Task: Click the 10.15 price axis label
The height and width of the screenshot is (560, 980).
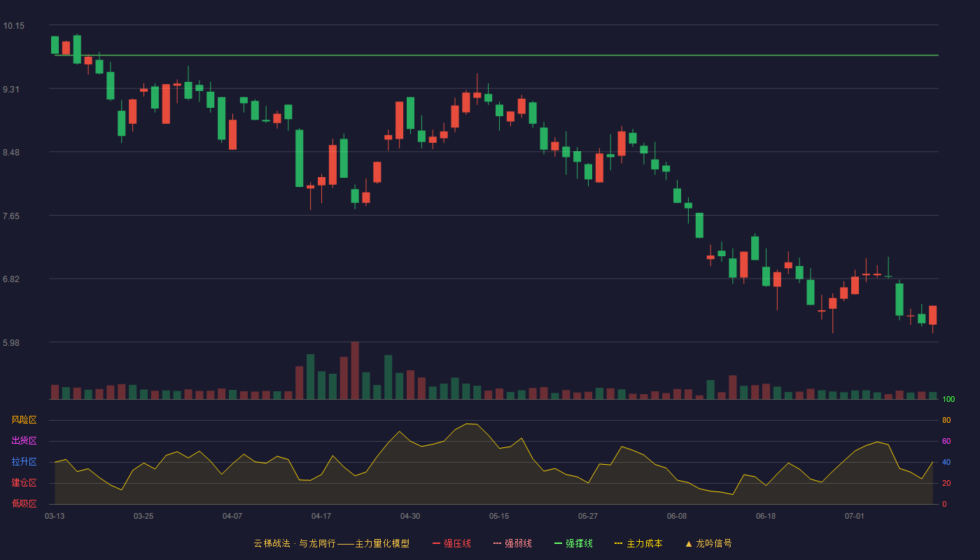Action: [x=13, y=26]
